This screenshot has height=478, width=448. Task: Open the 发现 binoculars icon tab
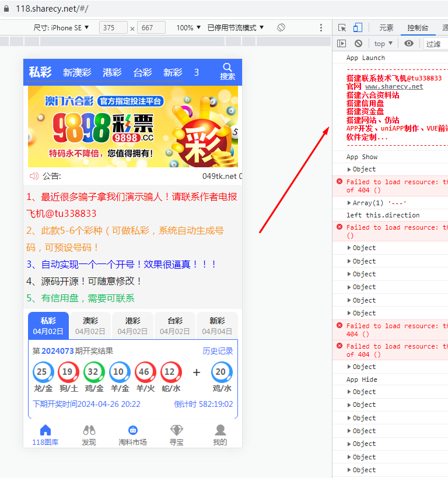pyautogui.click(x=89, y=430)
